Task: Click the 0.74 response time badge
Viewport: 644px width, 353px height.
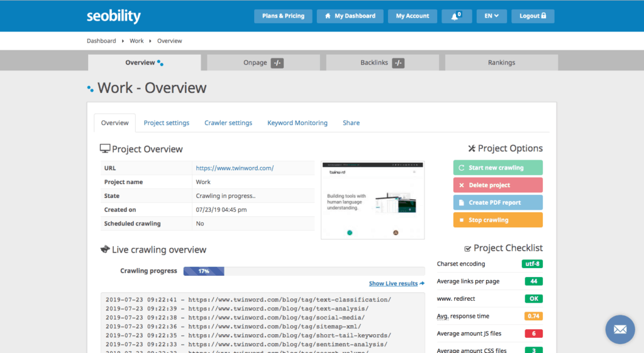Action: coord(533,316)
